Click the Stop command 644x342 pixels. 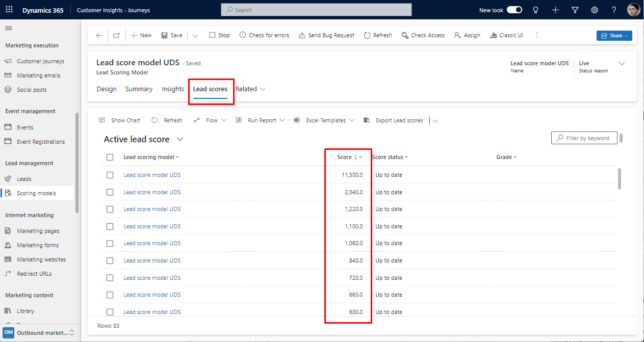pyautogui.click(x=220, y=35)
